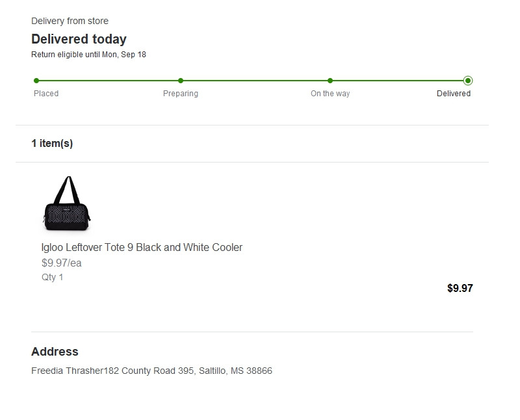The width and height of the screenshot is (520, 420).
Task: Click the Address section heading
Action: coord(55,352)
